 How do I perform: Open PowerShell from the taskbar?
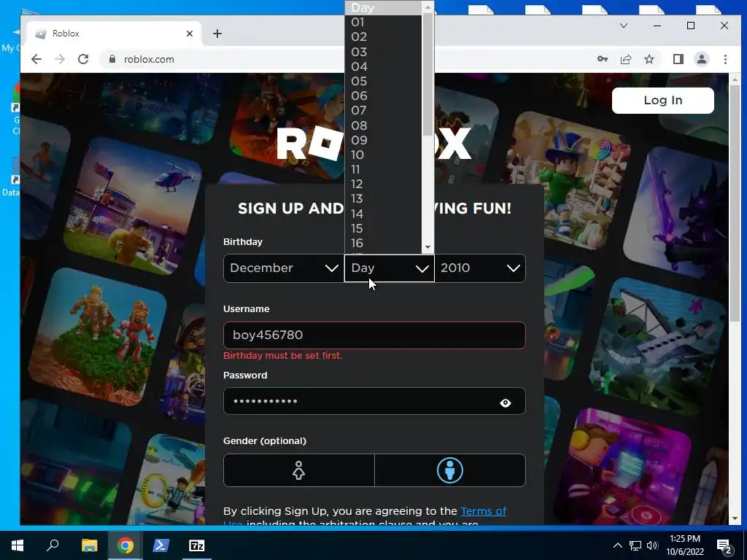click(160, 545)
